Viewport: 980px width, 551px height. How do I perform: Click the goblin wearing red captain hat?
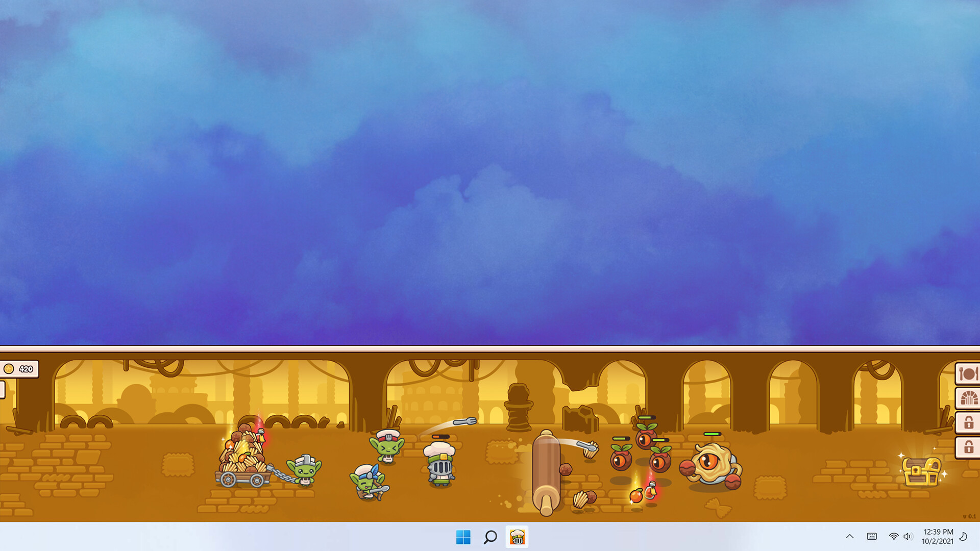[387, 446]
